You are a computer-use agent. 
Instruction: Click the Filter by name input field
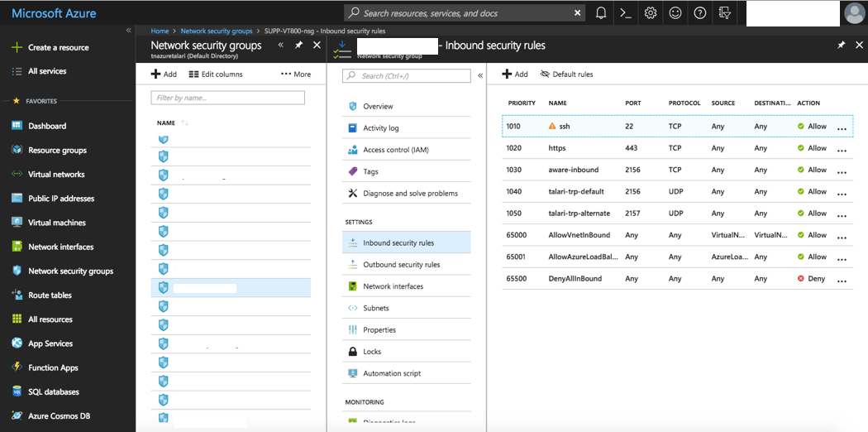click(x=227, y=98)
